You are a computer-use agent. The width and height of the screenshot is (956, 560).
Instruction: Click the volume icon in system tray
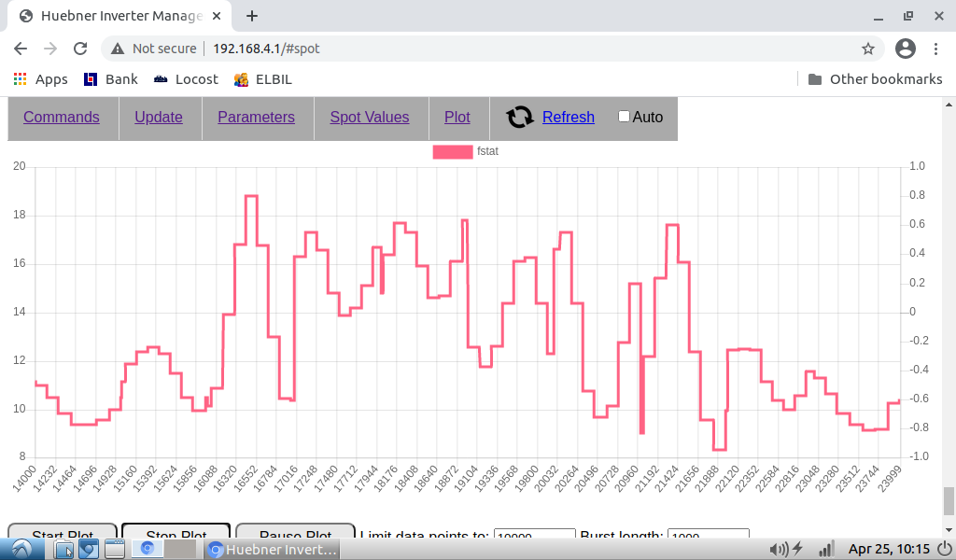[x=774, y=549]
